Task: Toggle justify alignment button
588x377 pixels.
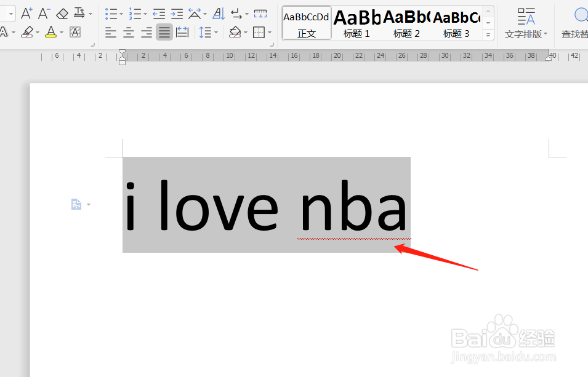Action: pyautogui.click(x=164, y=32)
